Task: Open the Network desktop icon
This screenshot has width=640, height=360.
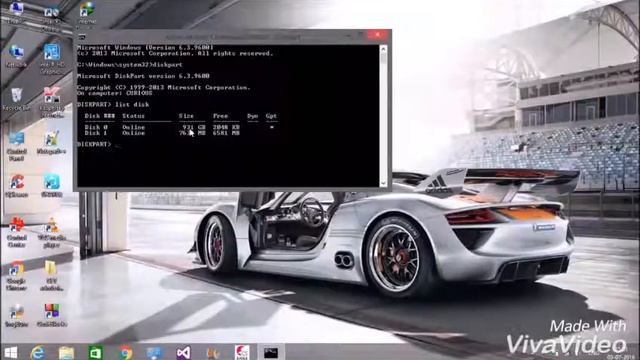Action: pyautogui.click(x=16, y=56)
